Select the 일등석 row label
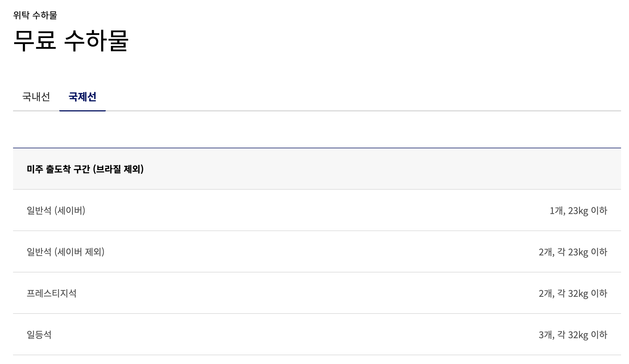The width and height of the screenshot is (629, 364). tap(39, 335)
